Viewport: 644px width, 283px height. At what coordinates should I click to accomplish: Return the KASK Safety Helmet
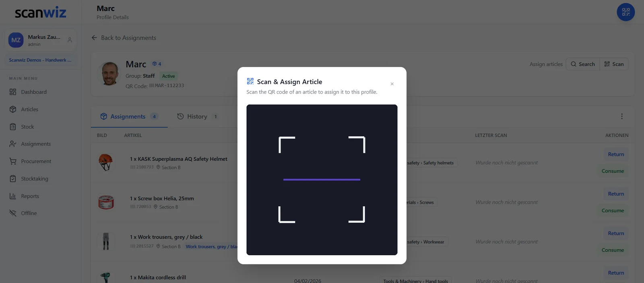tap(616, 154)
